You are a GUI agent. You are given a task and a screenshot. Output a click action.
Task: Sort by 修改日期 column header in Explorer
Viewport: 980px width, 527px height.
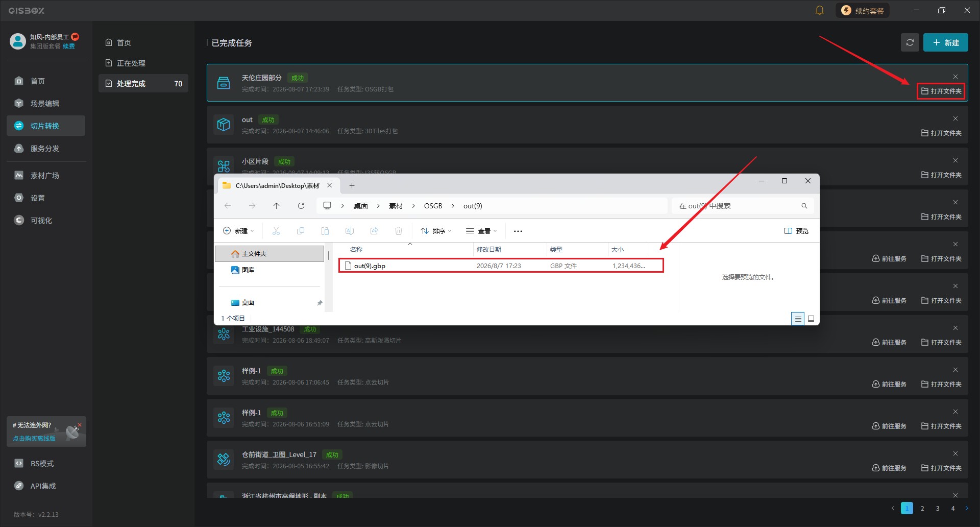[509, 250]
